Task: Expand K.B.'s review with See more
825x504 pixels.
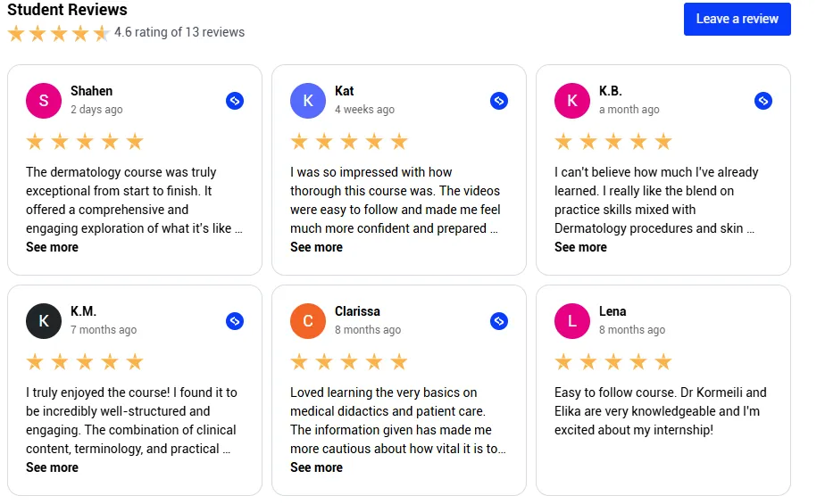Action: 580,247
